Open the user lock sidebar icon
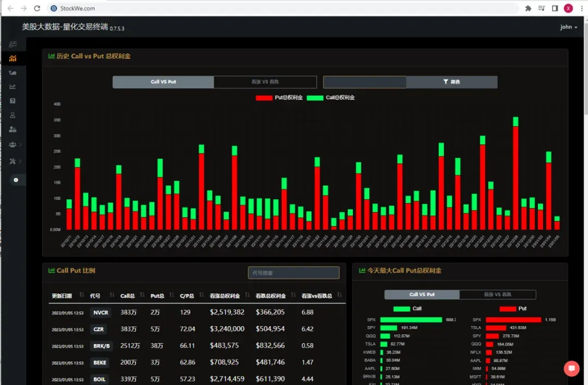Screen dimensions: 588x385 click(x=13, y=130)
